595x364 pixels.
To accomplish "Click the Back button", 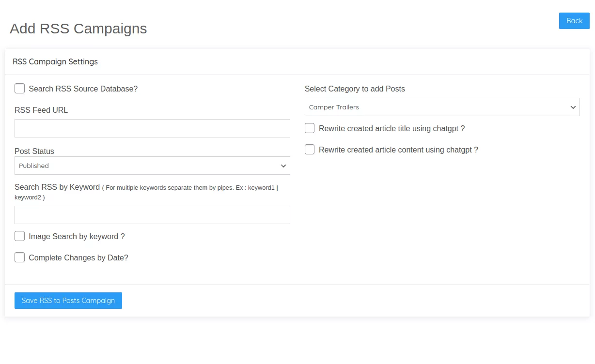I will tap(574, 21).
